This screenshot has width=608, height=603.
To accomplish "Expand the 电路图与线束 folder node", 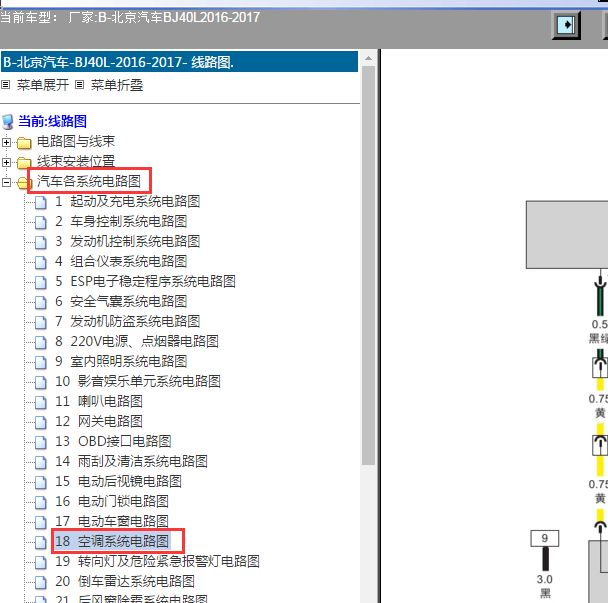I will [6, 142].
